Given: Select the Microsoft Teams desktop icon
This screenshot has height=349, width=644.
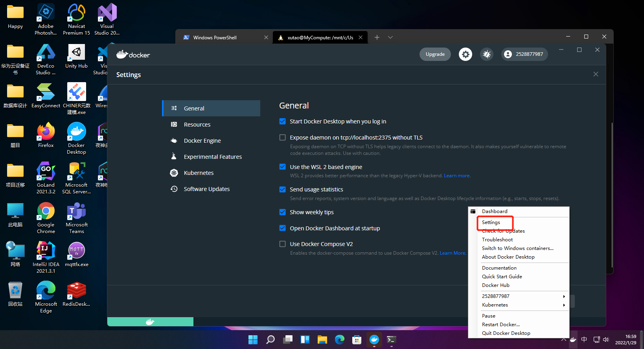Looking at the screenshot, I should (76, 218).
